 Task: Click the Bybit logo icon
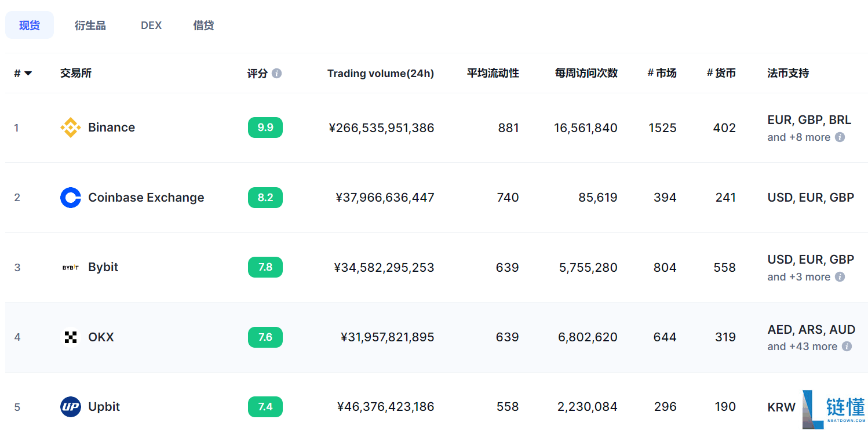pyautogui.click(x=71, y=267)
